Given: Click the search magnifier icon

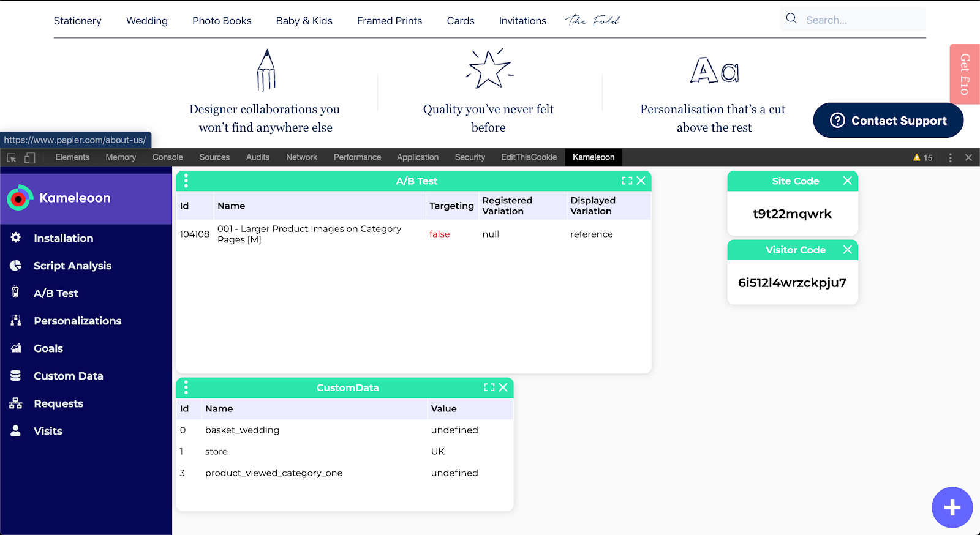Looking at the screenshot, I should [791, 18].
